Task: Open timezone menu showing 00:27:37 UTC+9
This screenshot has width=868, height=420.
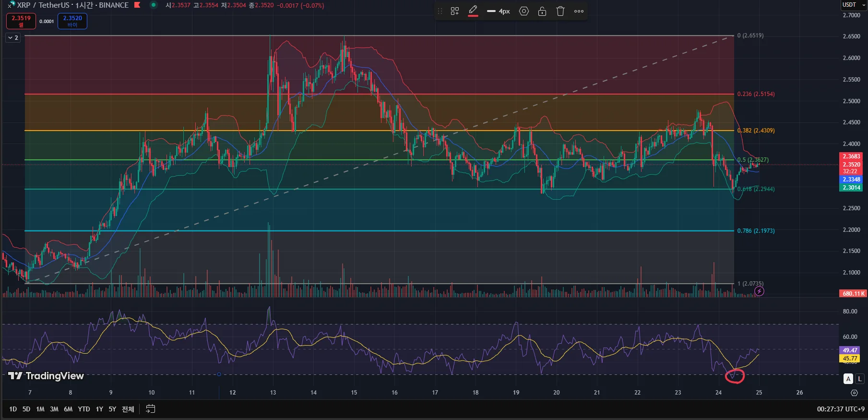Action: [x=841, y=409]
